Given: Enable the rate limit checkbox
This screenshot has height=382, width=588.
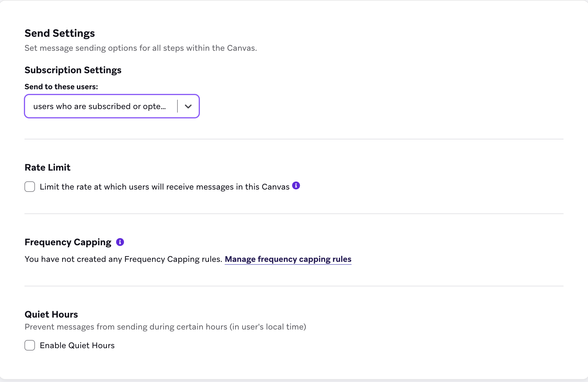Looking at the screenshot, I should [30, 187].
